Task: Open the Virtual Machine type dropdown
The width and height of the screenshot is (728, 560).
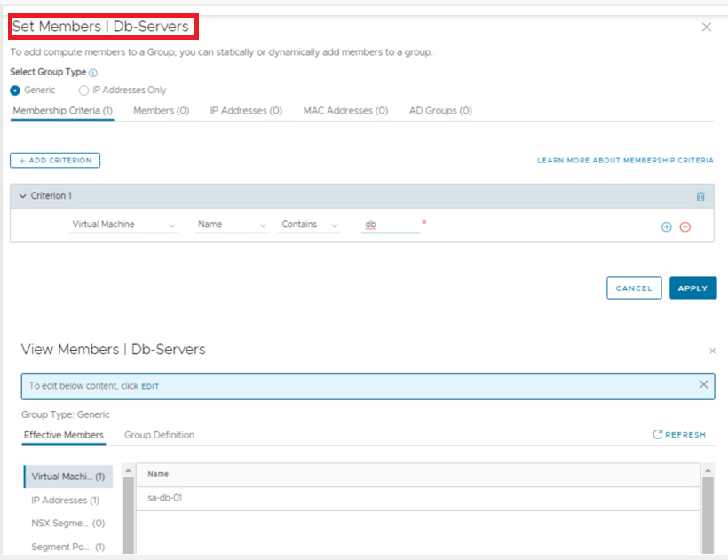Action: tap(123, 225)
